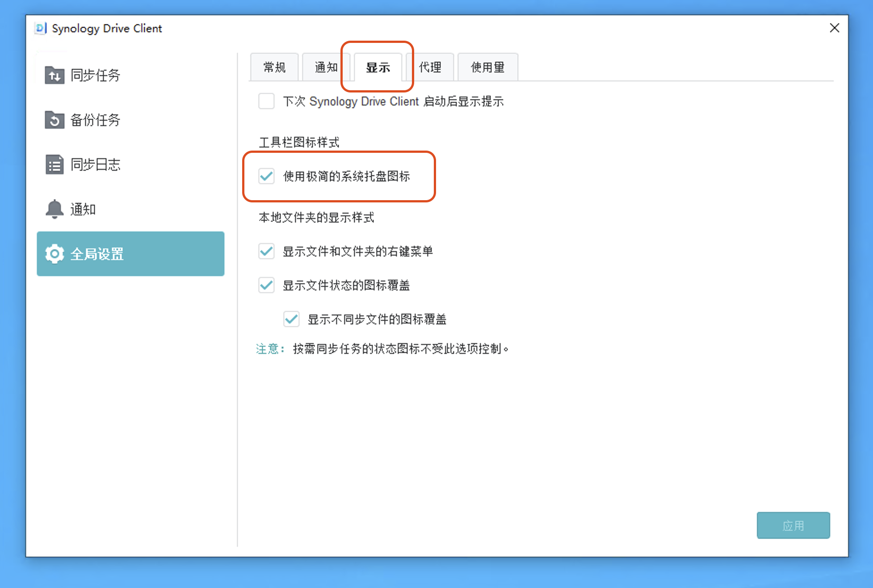Switch to the 常规 tab

point(274,67)
